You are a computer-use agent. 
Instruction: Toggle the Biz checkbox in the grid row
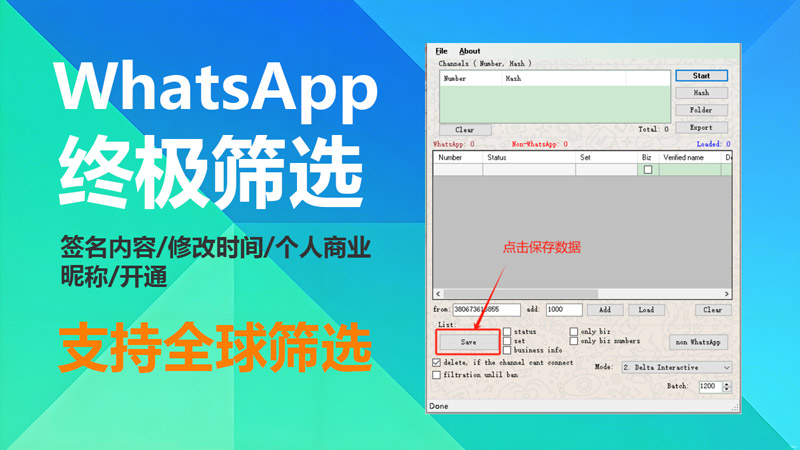(x=648, y=170)
